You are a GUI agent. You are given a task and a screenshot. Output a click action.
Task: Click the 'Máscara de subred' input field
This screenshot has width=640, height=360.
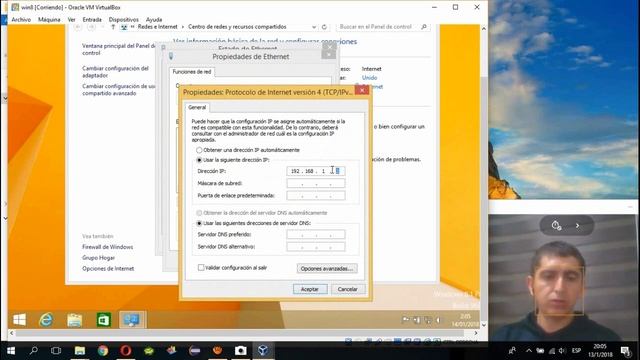316,183
